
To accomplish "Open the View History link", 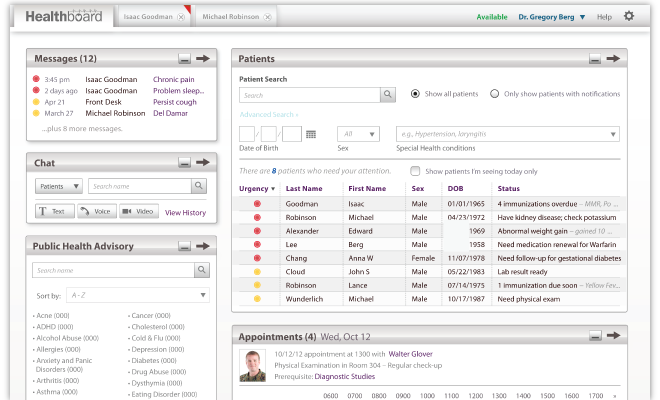I will [x=185, y=212].
